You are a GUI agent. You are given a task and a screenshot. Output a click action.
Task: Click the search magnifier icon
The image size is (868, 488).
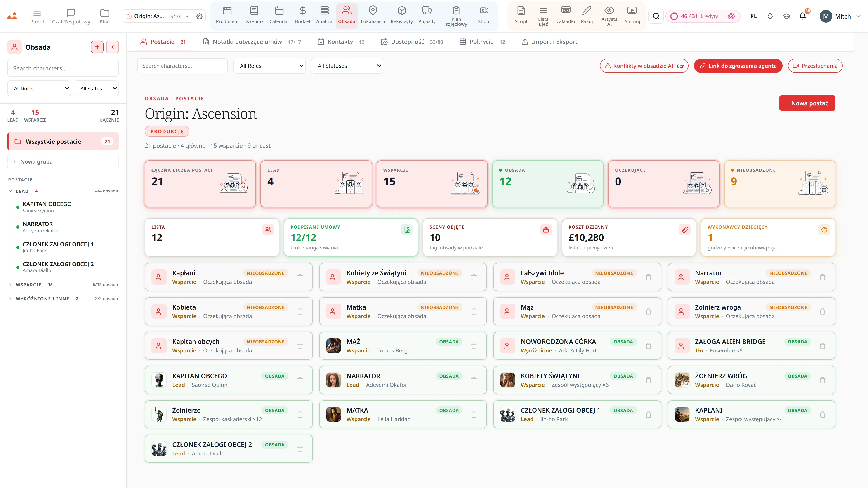click(656, 16)
